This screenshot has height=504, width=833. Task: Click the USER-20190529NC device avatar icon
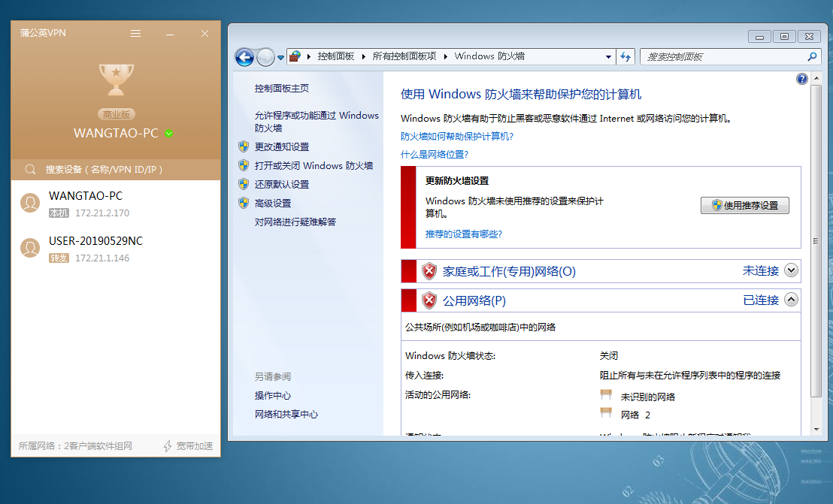[30, 249]
